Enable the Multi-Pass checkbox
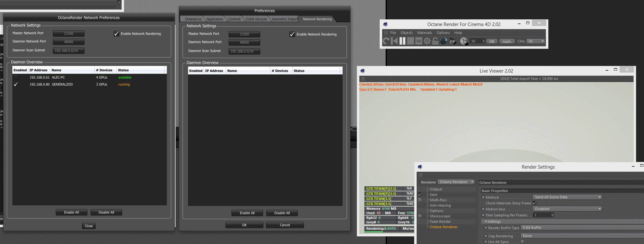Viewport: 644px width, 244px height. pyautogui.click(x=420, y=200)
